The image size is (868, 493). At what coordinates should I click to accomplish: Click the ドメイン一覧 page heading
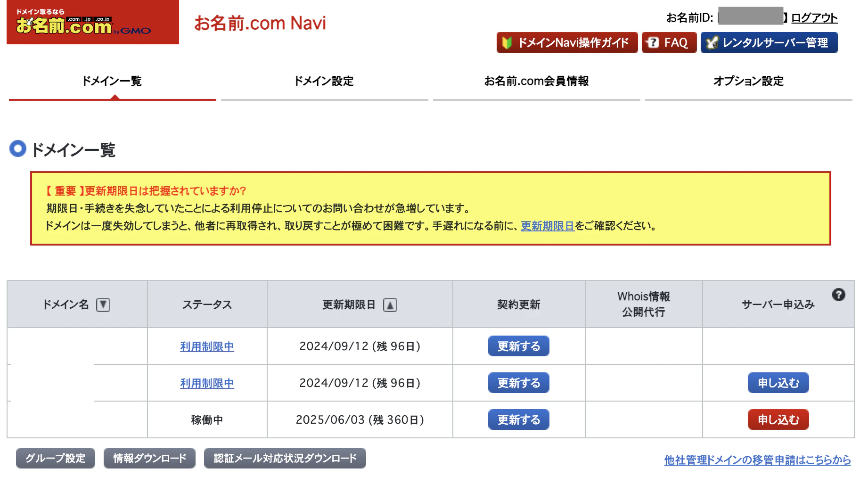73,150
